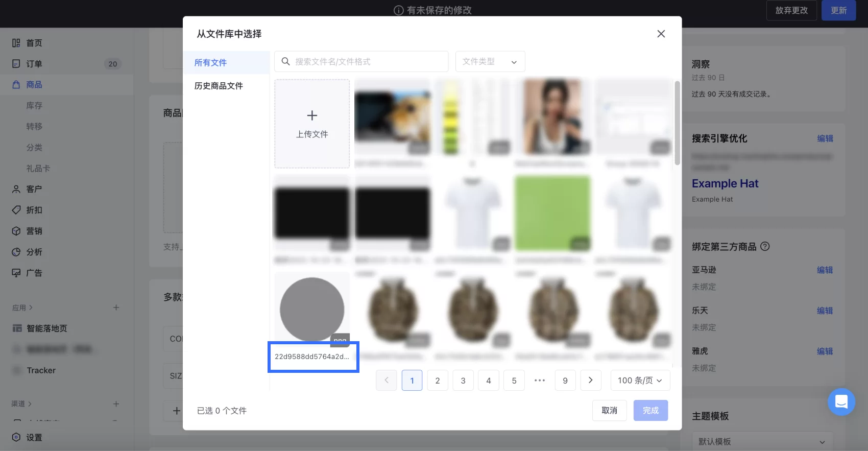Open the Tracker app

pos(41,370)
